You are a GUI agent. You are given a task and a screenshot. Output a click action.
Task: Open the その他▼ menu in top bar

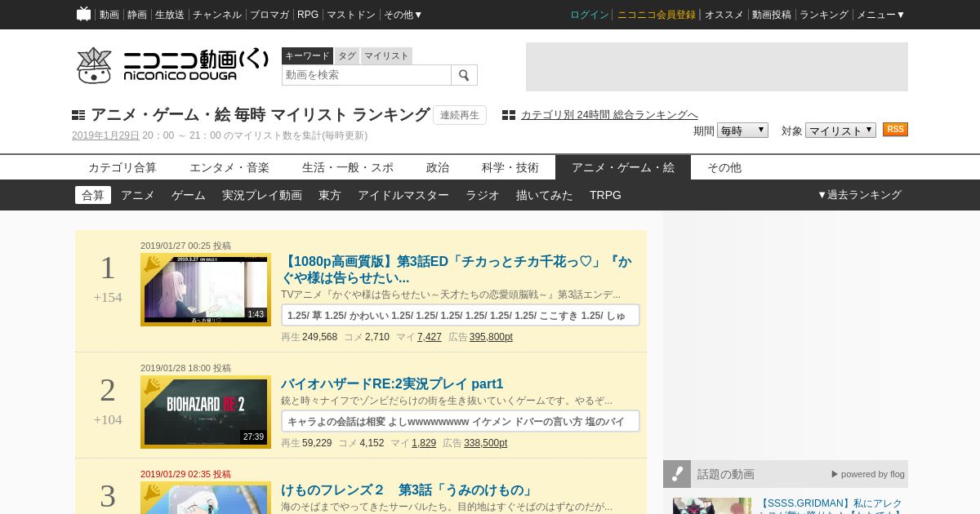click(403, 15)
